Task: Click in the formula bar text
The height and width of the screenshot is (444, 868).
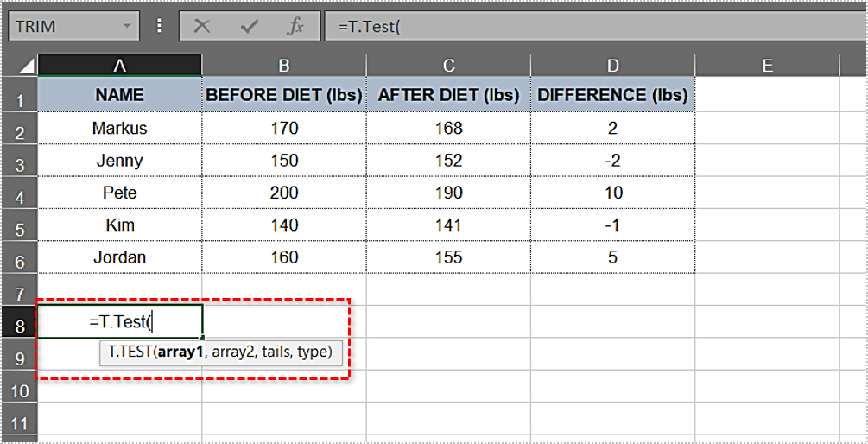Action: click(x=592, y=26)
